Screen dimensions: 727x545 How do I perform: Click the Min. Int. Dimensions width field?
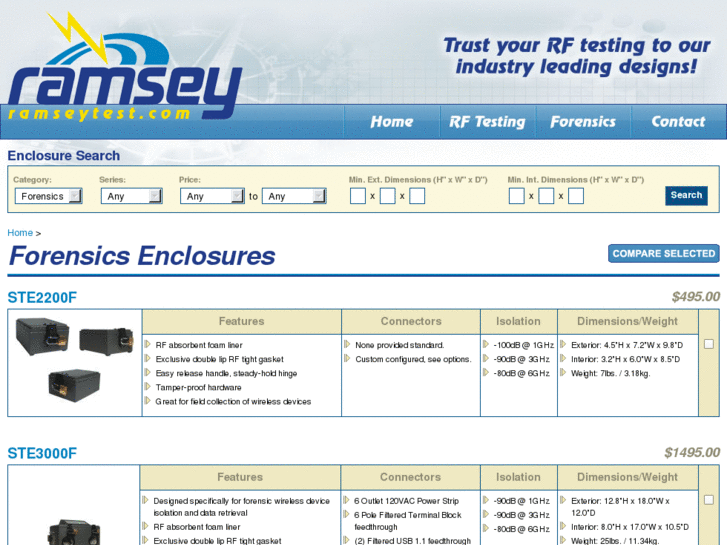click(x=546, y=196)
